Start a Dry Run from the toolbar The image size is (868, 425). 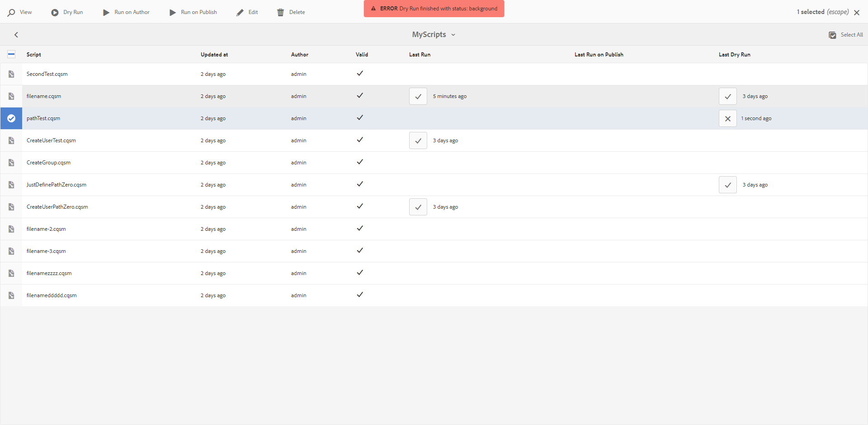pyautogui.click(x=54, y=12)
